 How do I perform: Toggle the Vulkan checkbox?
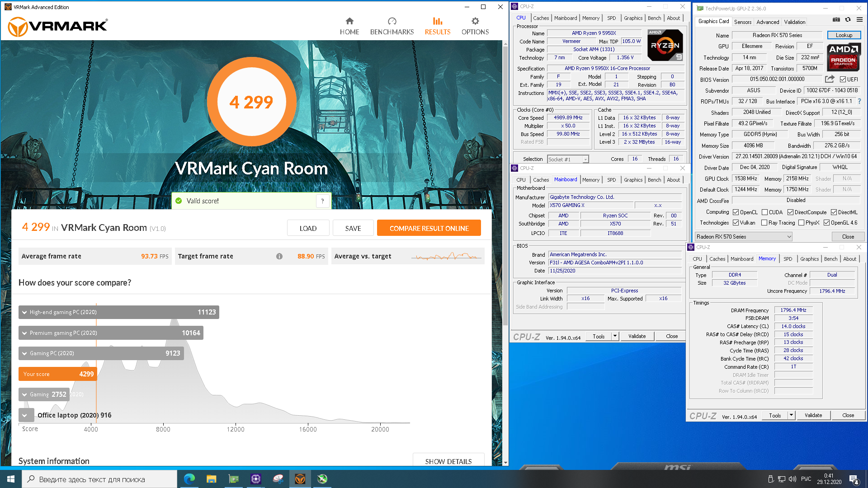(x=736, y=223)
